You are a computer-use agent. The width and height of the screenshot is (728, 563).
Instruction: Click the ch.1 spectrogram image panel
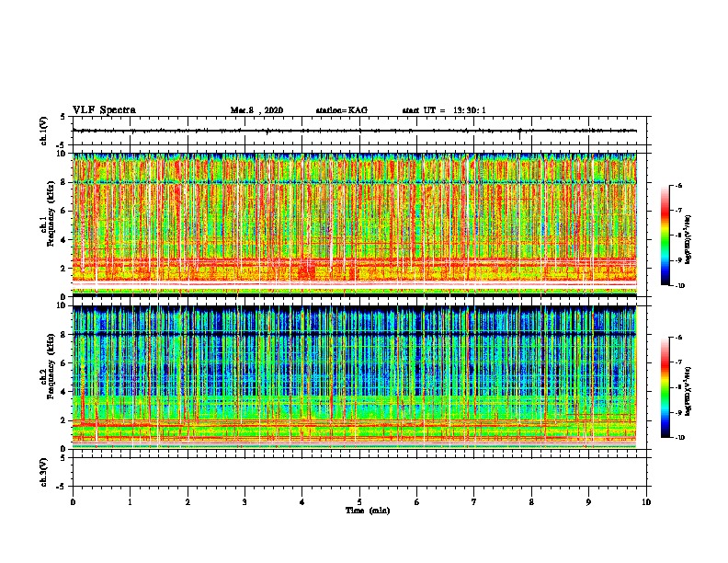click(355, 224)
